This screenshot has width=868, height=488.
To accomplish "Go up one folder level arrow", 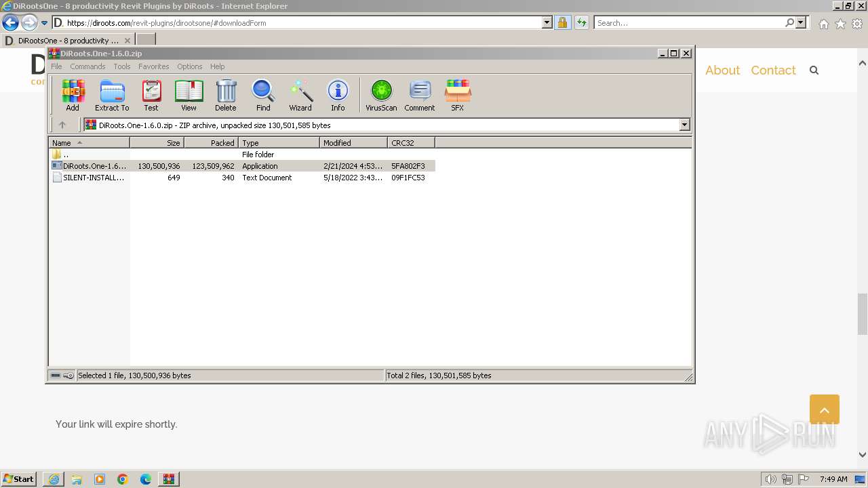I will [62, 125].
